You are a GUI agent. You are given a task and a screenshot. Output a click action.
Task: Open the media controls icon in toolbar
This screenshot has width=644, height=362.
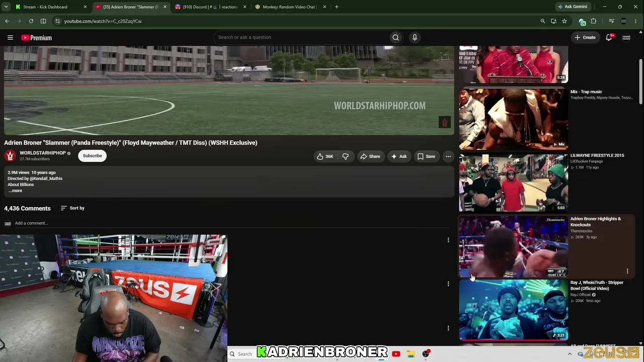[x=611, y=21]
